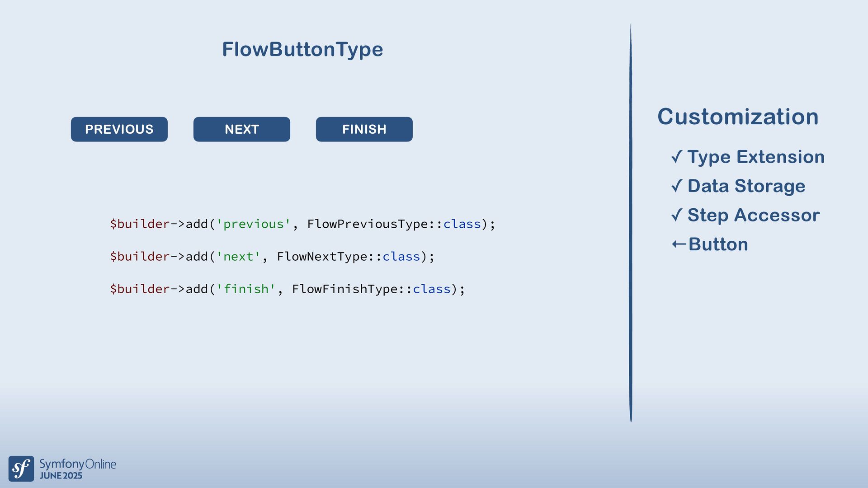Screen dimensions: 868x488
Task: Click the FlowNextType class name in code
Action: [321, 257]
